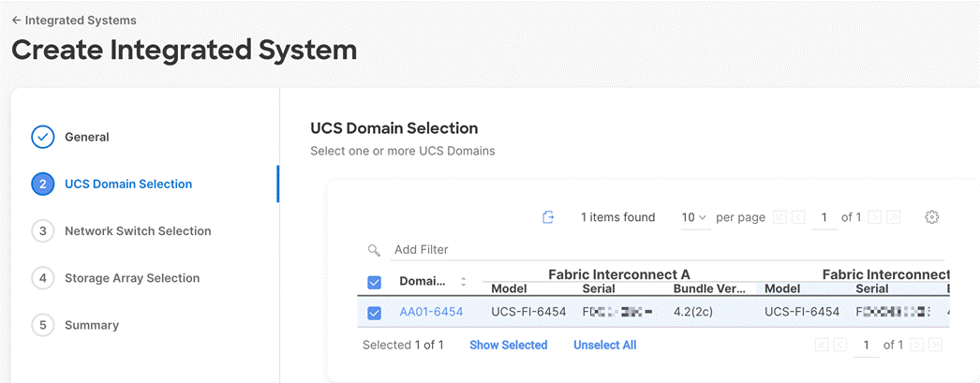Sort by Domain name column arrows
Screen dimensions: 980x383
[x=463, y=282]
